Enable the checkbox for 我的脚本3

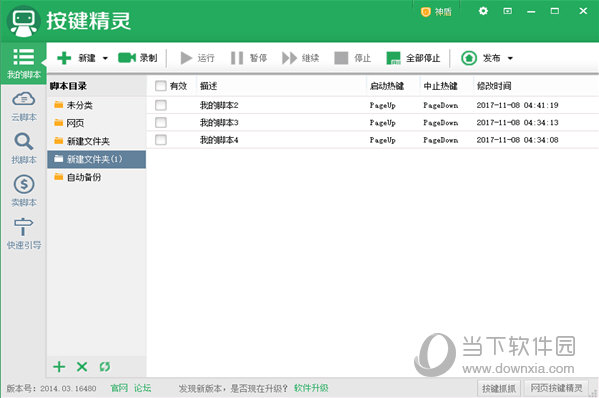pyautogui.click(x=161, y=123)
